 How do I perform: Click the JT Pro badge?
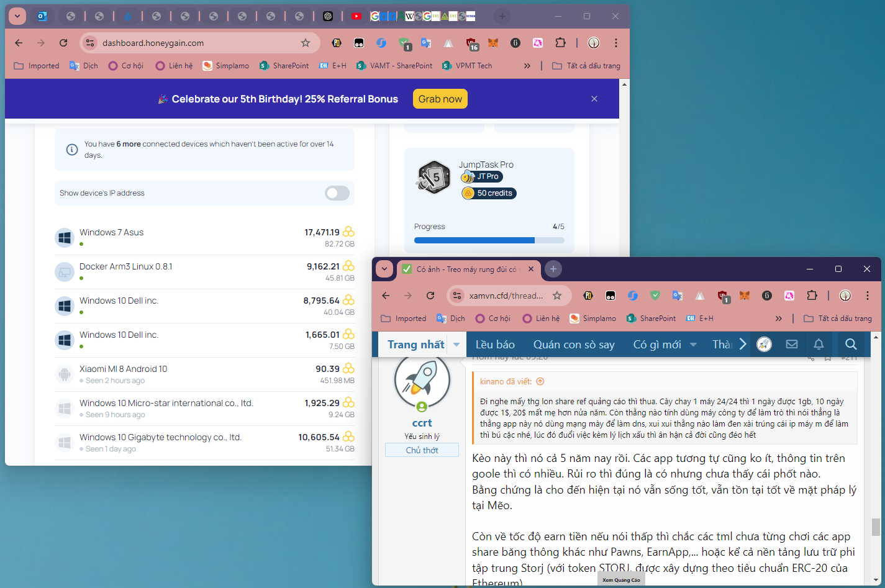(482, 177)
